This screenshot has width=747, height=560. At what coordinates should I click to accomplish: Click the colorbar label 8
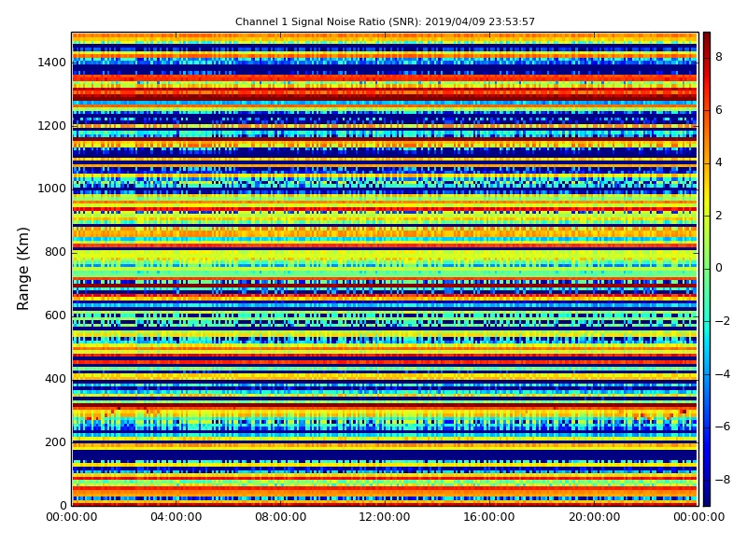coord(719,57)
